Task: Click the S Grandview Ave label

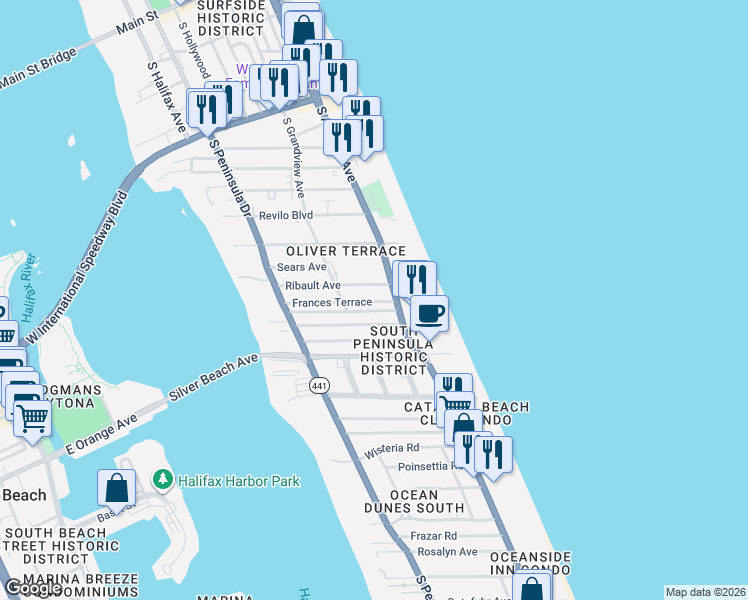Action: [x=293, y=157]
